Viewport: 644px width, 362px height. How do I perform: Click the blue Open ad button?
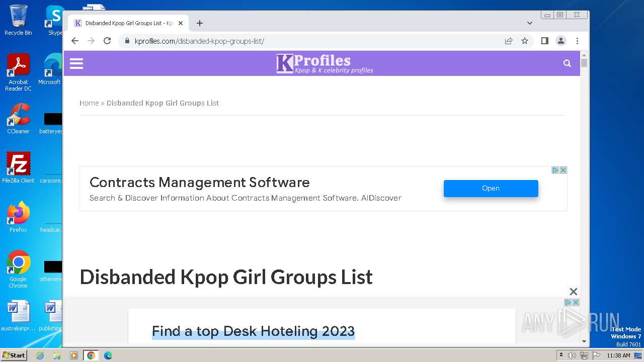pyautogui.click(x=491, y=188)
